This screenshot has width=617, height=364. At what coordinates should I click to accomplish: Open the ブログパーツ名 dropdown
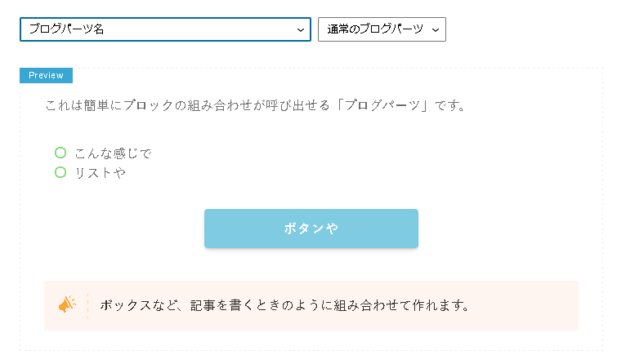tap(165, 29)
